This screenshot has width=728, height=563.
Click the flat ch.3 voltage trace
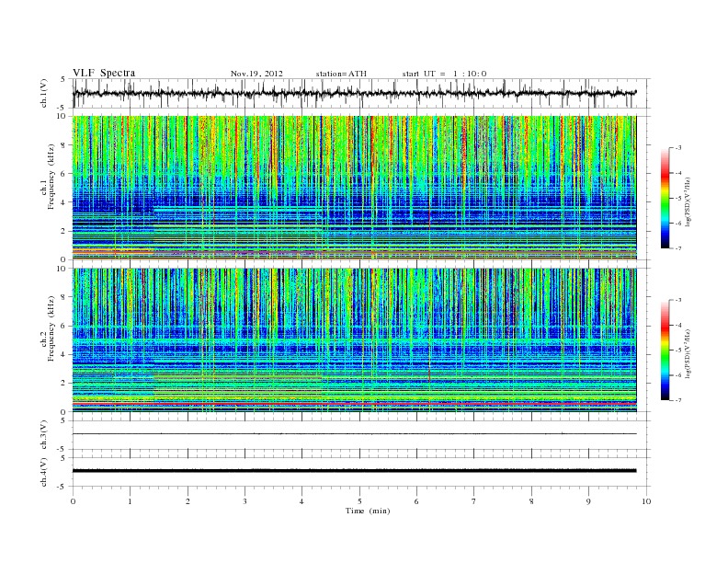354,434
